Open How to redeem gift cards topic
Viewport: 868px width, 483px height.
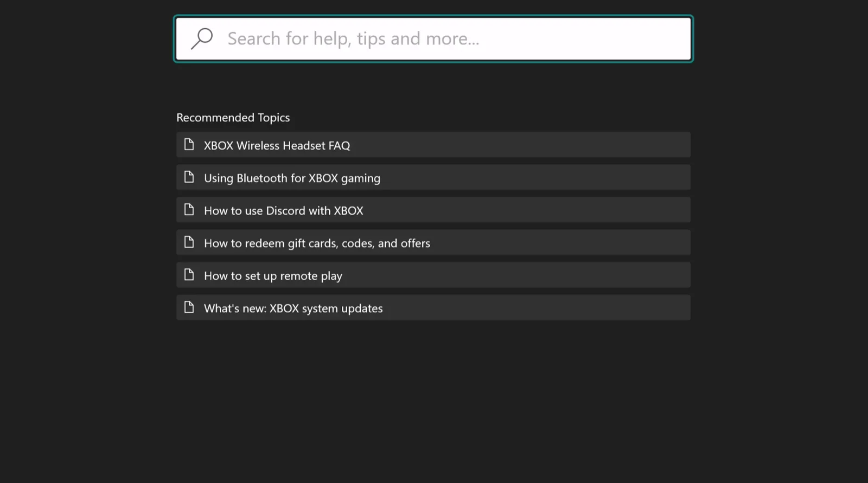pyautogui.click(x=433, y=242)
